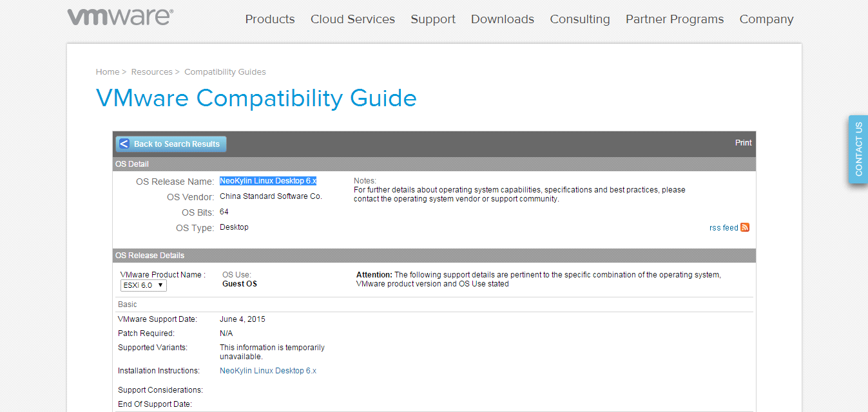Click the back arrow icon on Back to Search Results
The image size is (868, 412).
click(124, 144)
